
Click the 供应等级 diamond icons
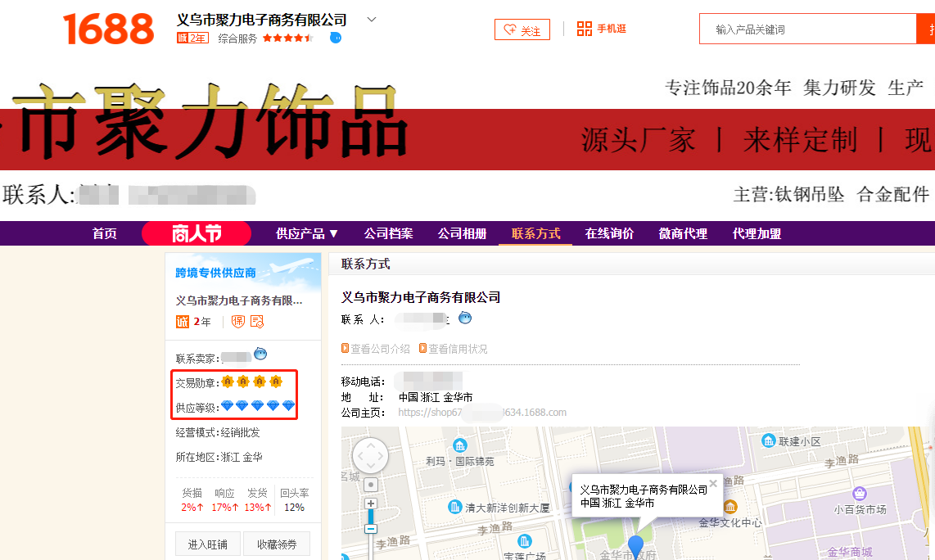click(258, 406)
